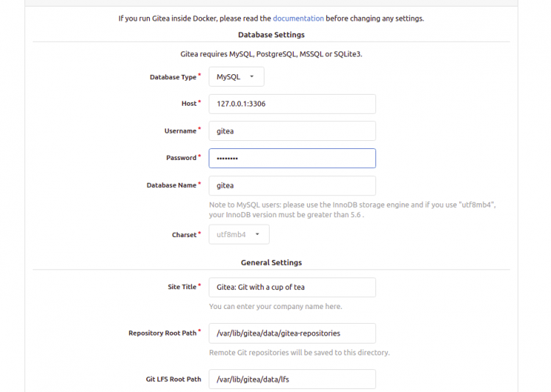The height and width of the screenshot is (392, 551).
Task: Open the Database Type dropdown
Action: (236, 76)
